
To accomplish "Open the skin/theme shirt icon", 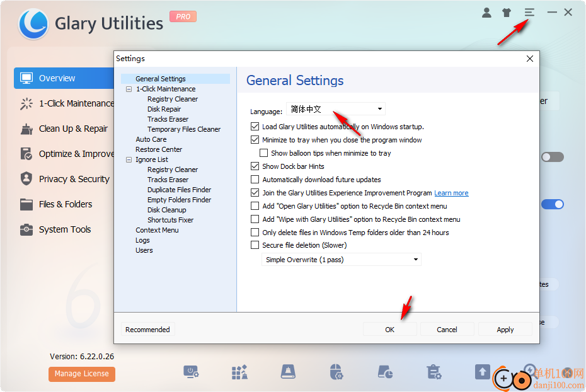I will pyautogui.click(x=507, y=13).
